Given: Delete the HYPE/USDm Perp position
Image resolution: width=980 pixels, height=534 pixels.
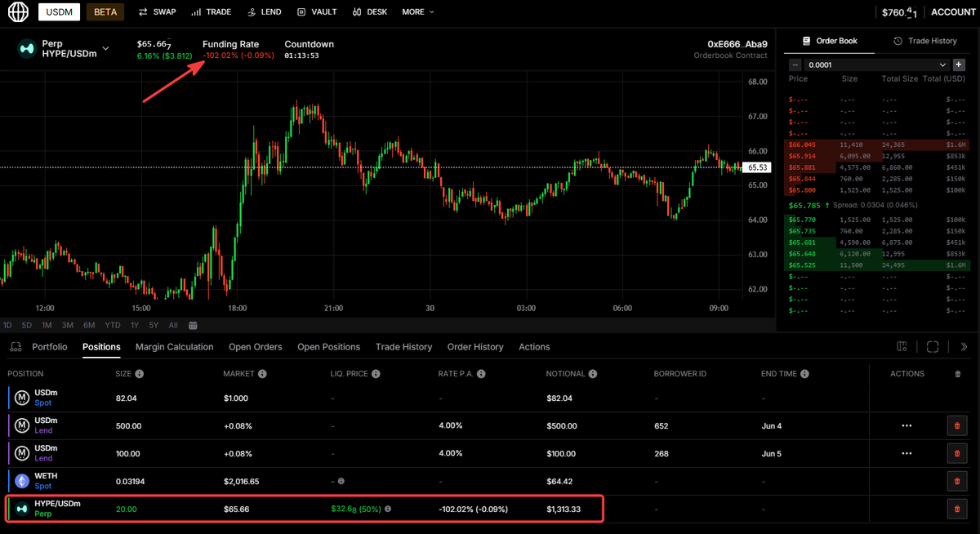Looking at the screenshot, I should click(957, 509).
